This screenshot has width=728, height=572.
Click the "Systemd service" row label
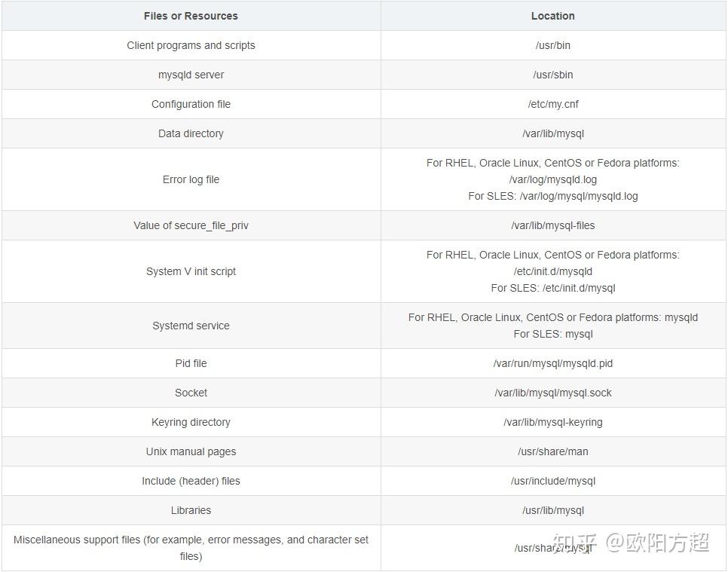pos(191,326)
